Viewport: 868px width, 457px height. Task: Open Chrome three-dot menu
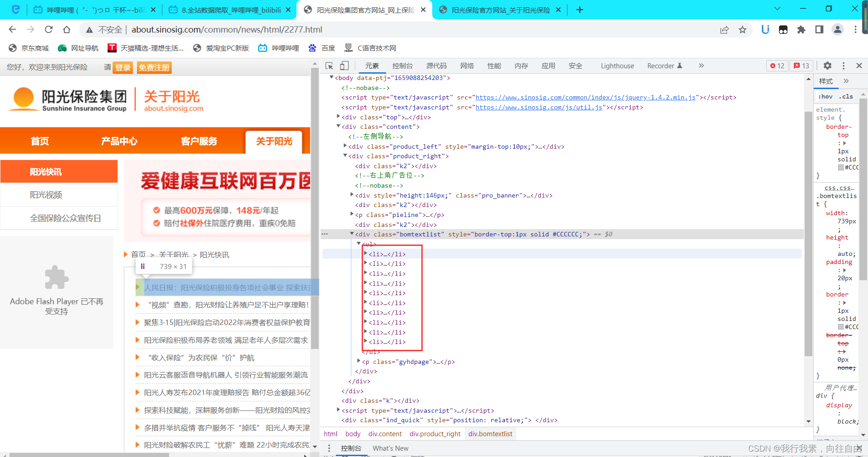tap(855, 29)
